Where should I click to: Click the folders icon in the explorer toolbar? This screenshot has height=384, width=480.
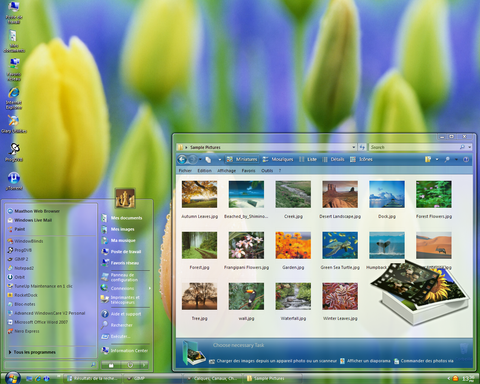coord(428,159)
